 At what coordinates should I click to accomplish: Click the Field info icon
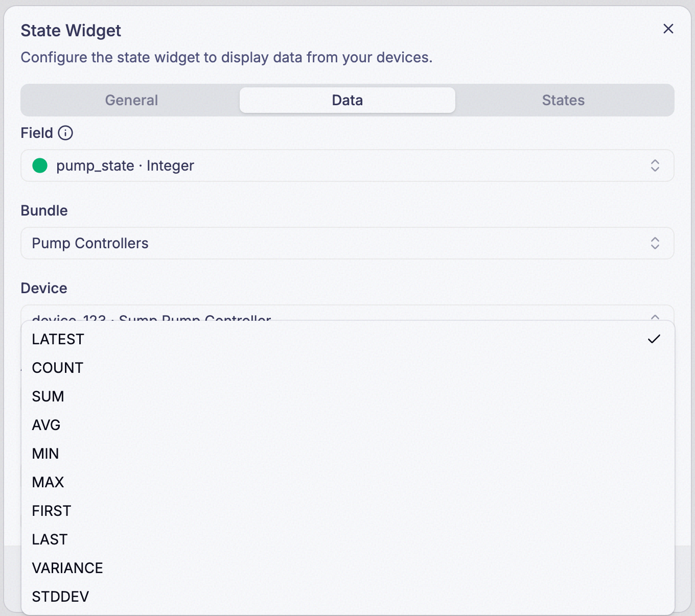(65, 133)
